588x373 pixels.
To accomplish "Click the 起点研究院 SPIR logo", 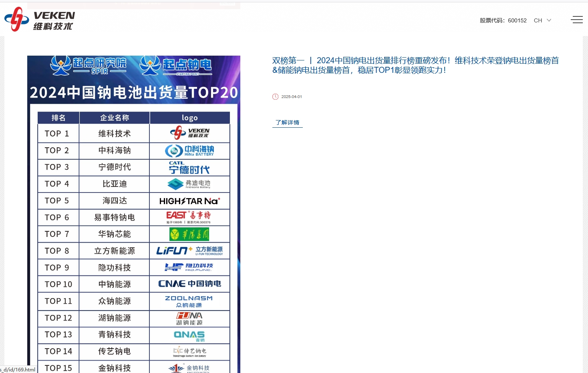I will pos(88,65).
